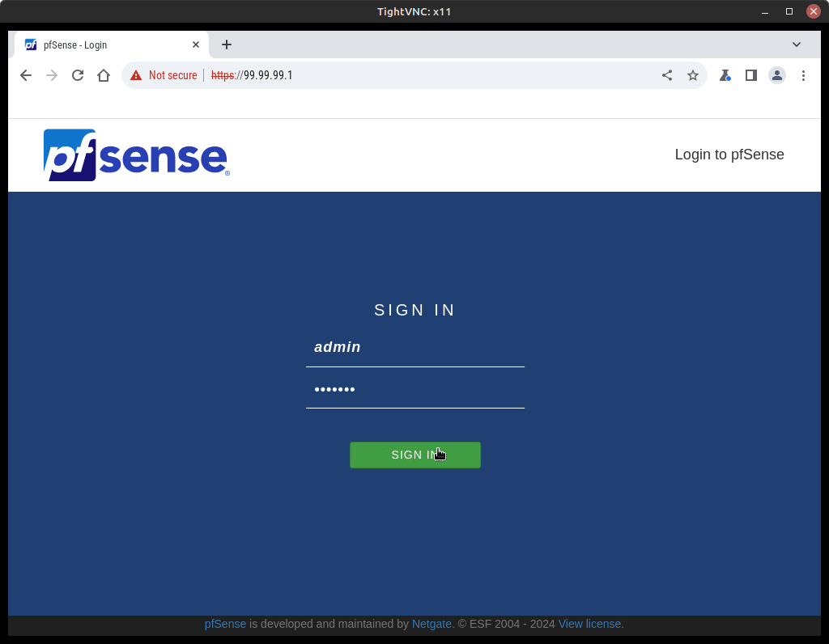
Task: Click the green SIGN IN button
Action: [x=415, y=455]
